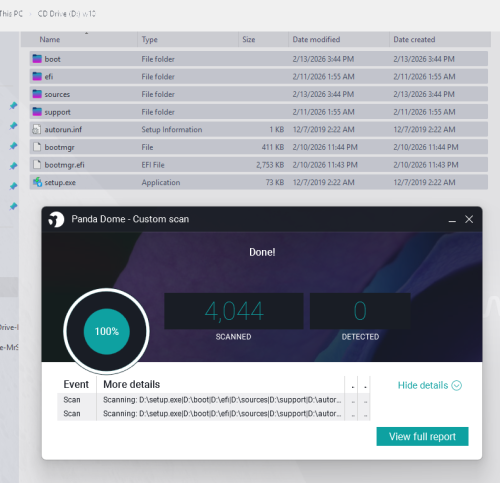Image resolution: width=500 pixels, height=483 pixels.
Task: Click the This PC breadcrumb
Action: [11, 14]
